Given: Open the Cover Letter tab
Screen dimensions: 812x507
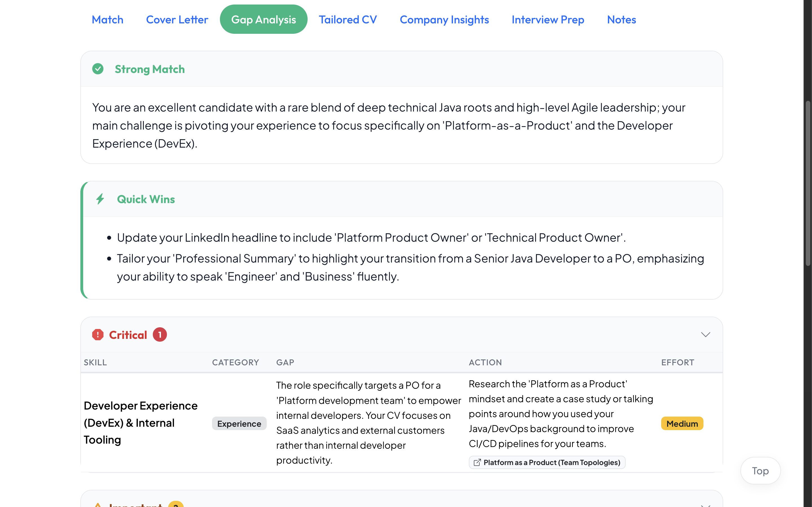Looking at the screenshot, I should 177,19.
